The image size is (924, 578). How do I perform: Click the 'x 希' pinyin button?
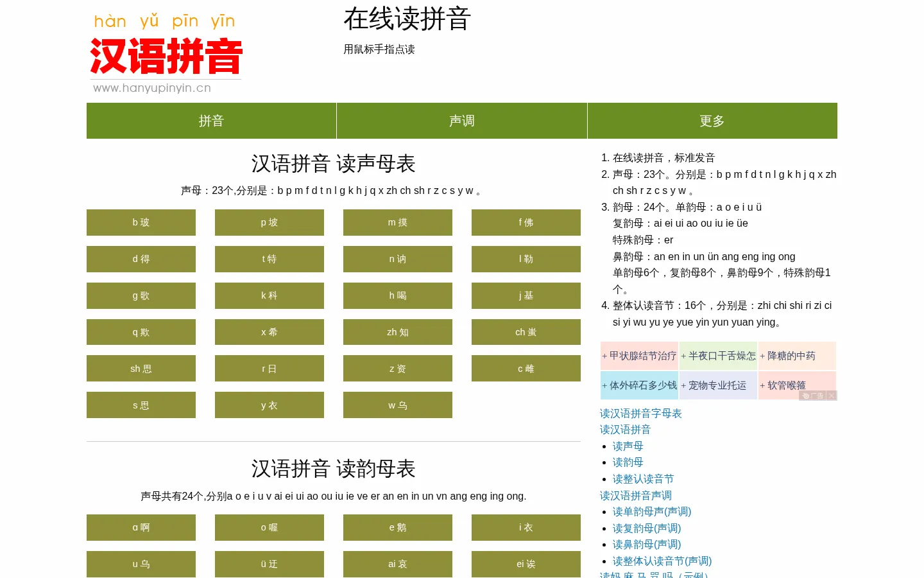coord(269,332)
